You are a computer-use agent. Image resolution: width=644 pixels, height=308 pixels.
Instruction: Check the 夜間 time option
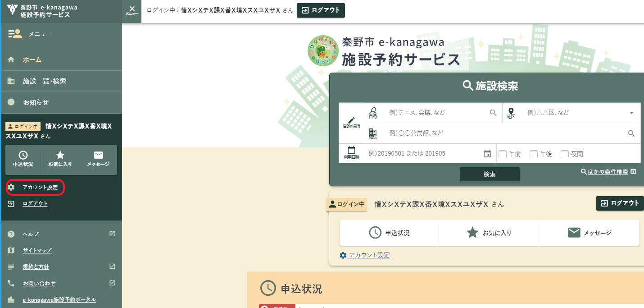(x=565, y=154)
